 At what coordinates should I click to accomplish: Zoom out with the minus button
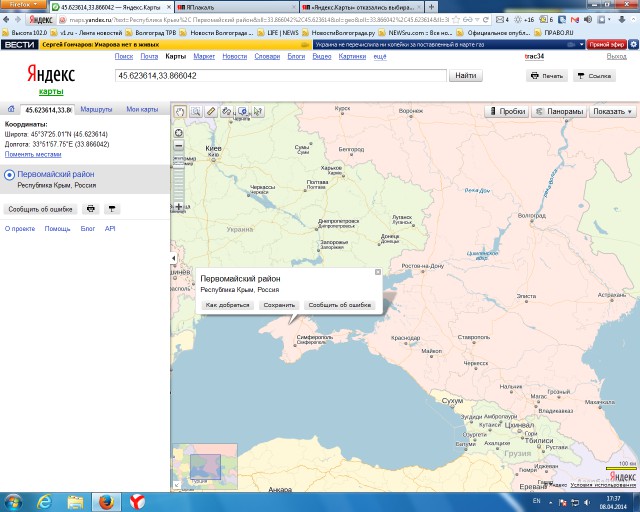[179, 145]
